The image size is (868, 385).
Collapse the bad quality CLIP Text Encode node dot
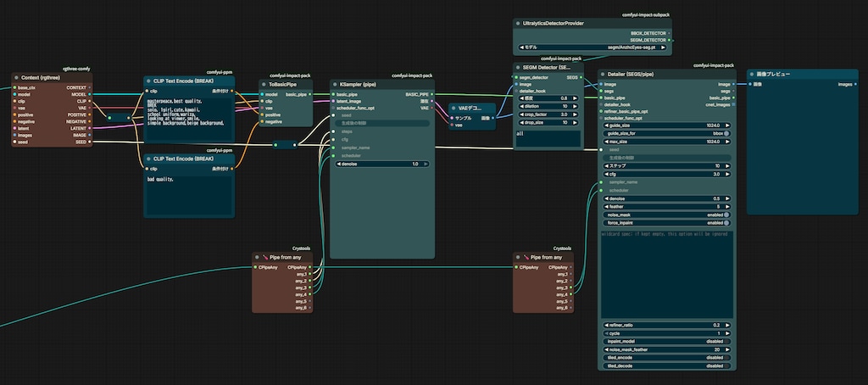[148, 159]
